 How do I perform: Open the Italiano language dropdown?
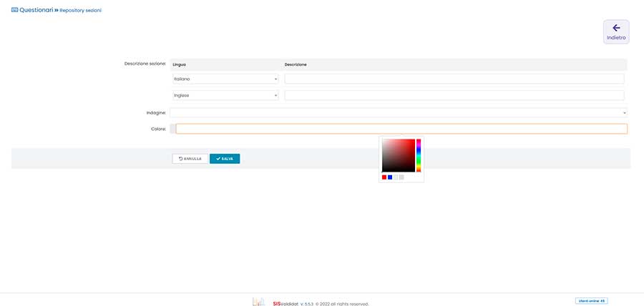[x=225, y=79]
